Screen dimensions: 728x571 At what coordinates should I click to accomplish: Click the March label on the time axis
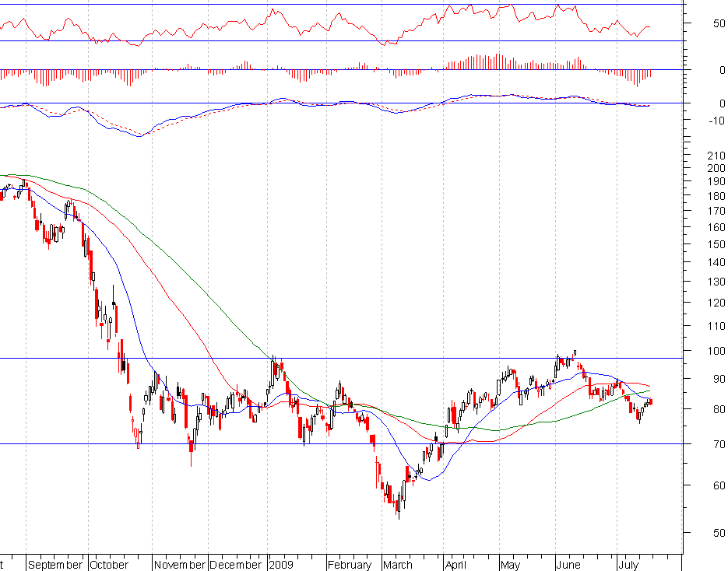[x=398, y=565]
